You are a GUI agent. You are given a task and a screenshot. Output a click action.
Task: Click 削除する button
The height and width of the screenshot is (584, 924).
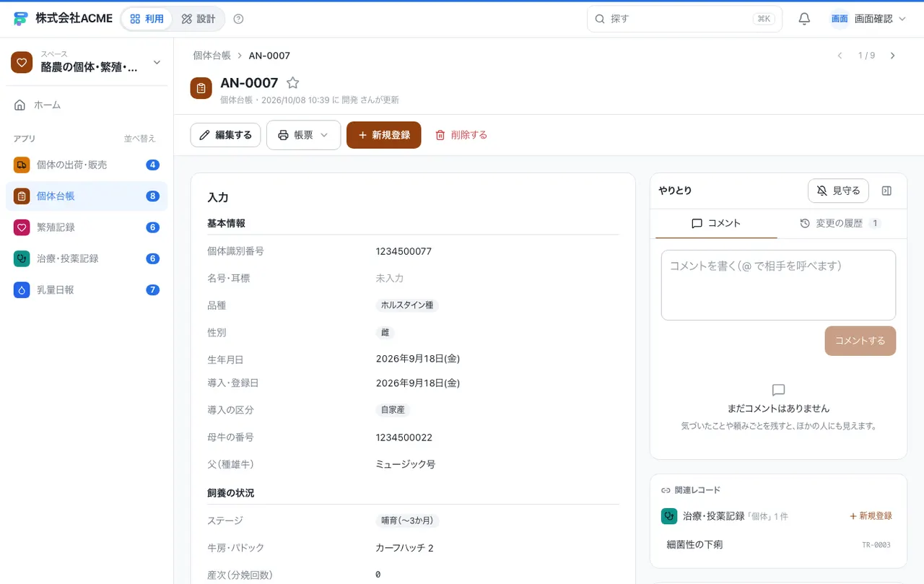461,135
